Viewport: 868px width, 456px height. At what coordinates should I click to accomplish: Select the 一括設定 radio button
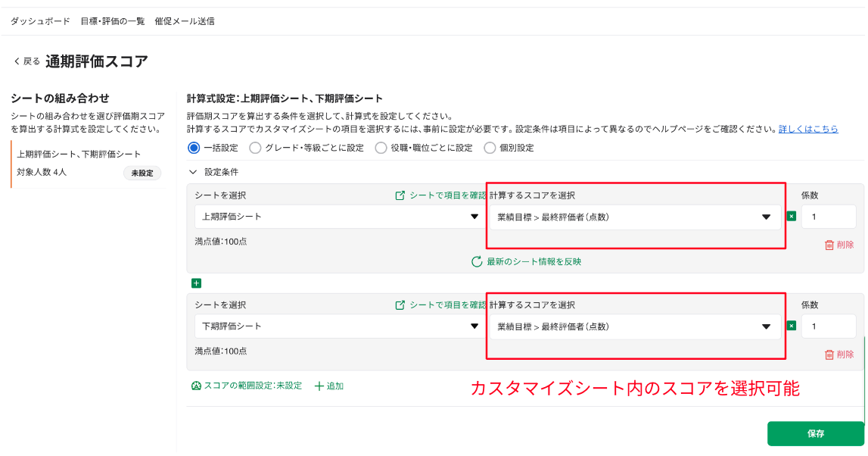coord(194,148)
